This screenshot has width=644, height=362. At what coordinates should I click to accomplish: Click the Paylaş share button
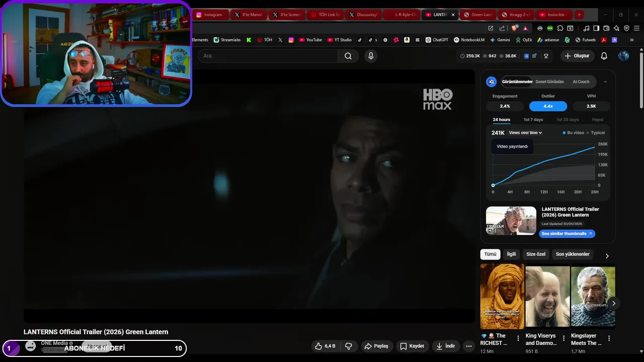click(376, 346)
